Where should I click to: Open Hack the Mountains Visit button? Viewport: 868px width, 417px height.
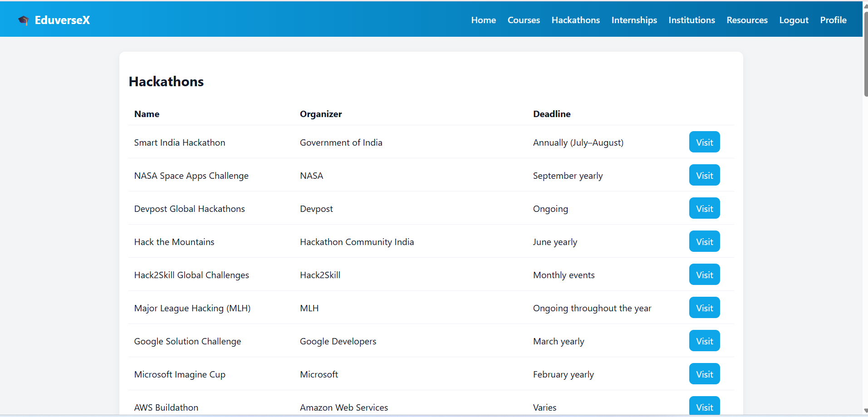point(704,241)
